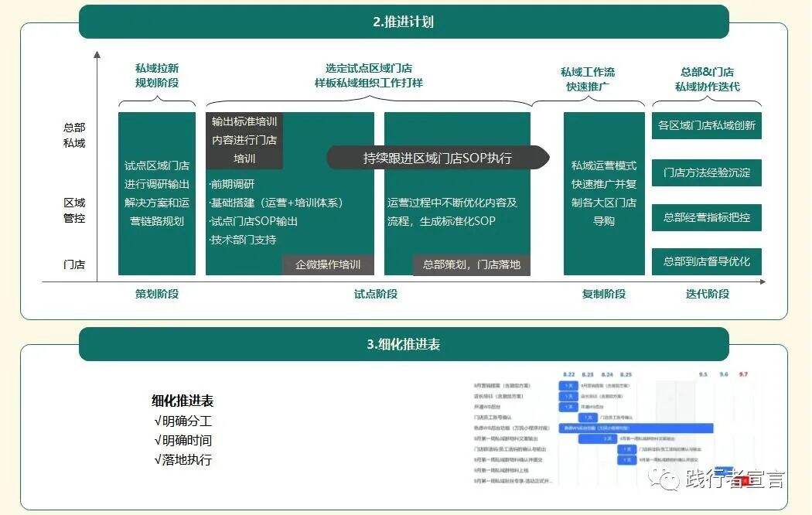Click the dark "输出标准培训内容进行门店培训" box
This screenshot has height=515, width=812.
click(244, 140)
